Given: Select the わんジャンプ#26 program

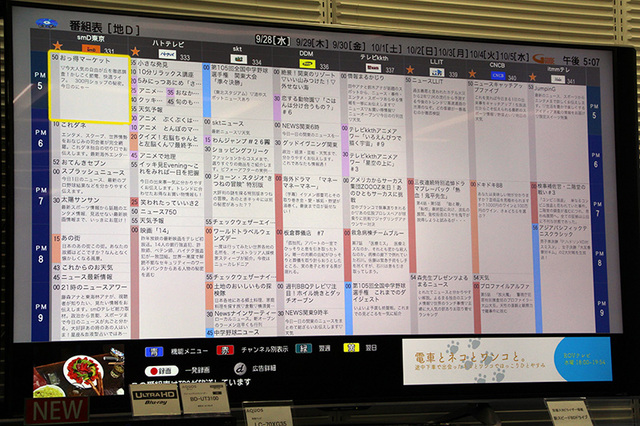Looking at the screenshot, I should coord(238,140).
